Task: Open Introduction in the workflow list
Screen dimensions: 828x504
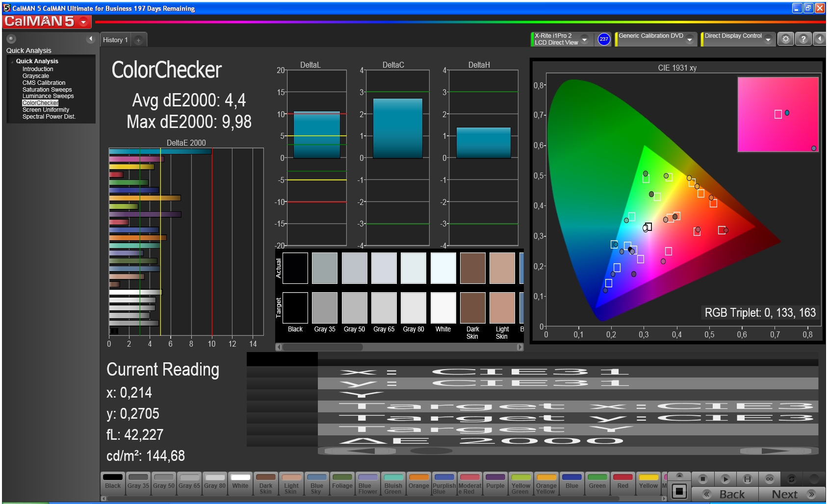Action: (38, 69)
